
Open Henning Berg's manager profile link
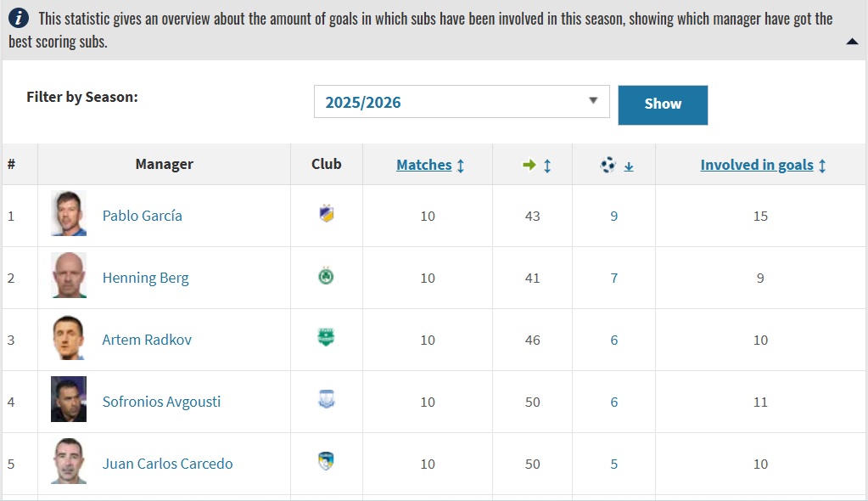coord(146,278)
